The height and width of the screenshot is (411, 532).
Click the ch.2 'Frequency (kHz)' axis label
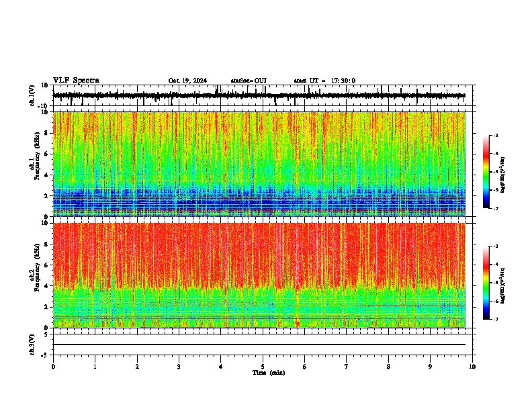pos(36,267)
